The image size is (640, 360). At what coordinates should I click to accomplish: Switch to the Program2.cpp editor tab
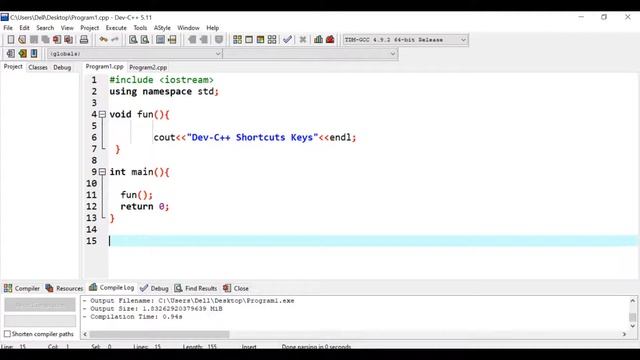pyautogui.click(x=148, y=67)
